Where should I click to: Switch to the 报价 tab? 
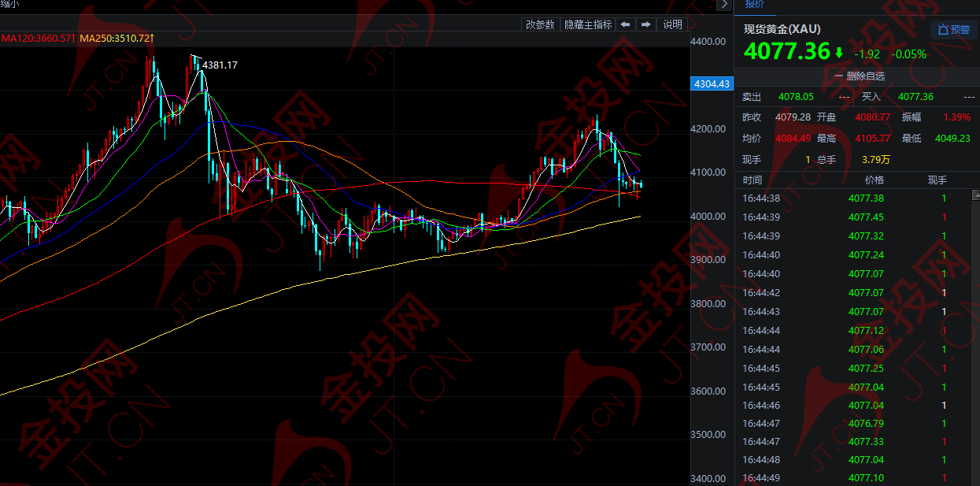754,4
